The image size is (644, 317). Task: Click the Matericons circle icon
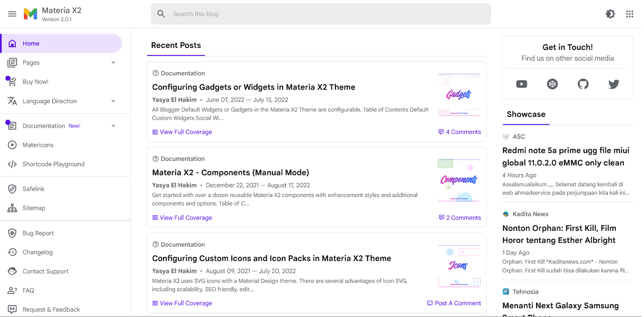[12, 145]
